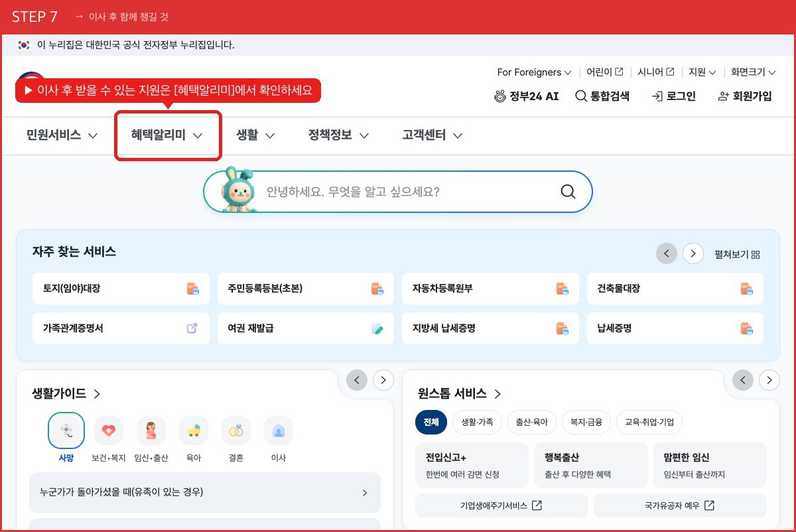796x532 pixels.
Task: Click the 어린이 external link icon
Action: pos(619,72)
